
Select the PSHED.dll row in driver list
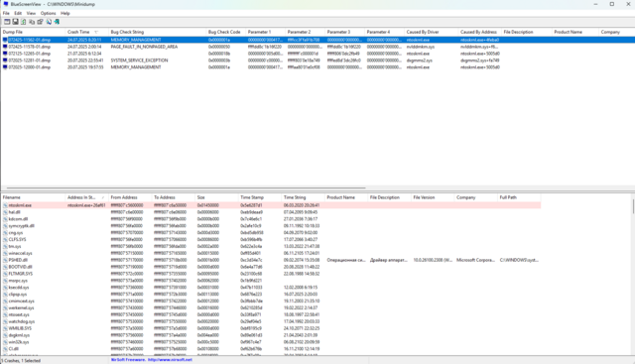tap(271, 260)
